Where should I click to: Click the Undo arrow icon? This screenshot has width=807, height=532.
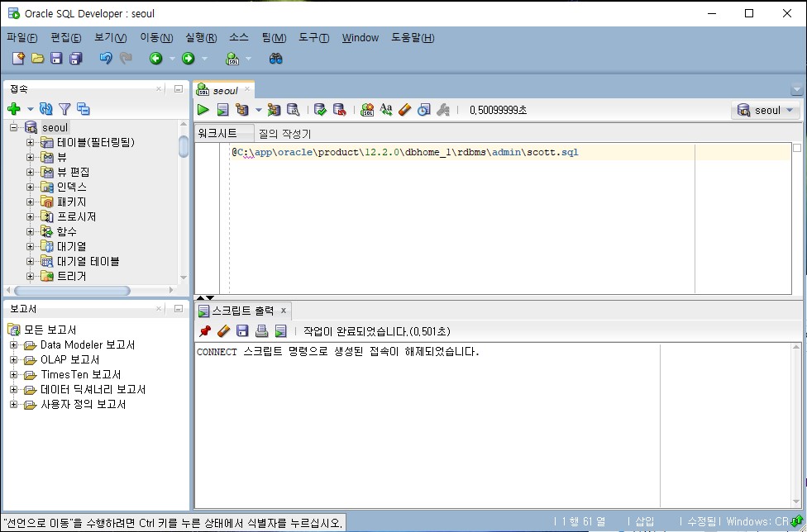(x=106, y=59)
